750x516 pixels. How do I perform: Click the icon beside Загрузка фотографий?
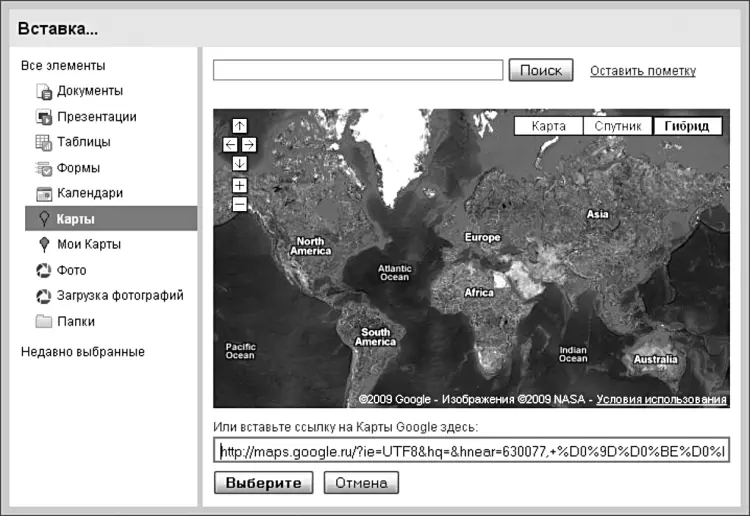(44, 296)
